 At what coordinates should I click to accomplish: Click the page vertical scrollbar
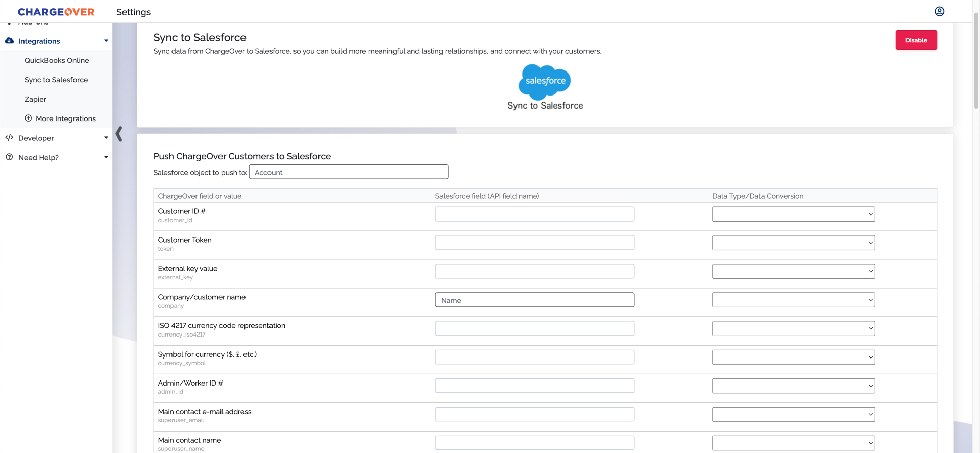pyautogui.click(x=976, y=61)
